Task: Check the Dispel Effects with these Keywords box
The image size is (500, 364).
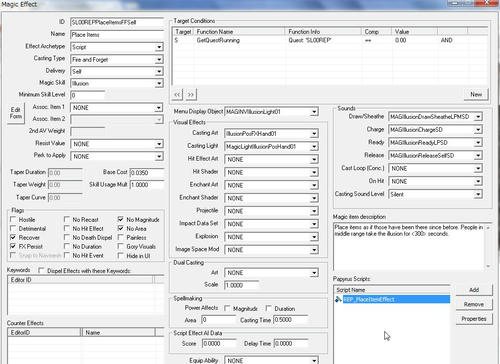Action: [x=41, y=270]
